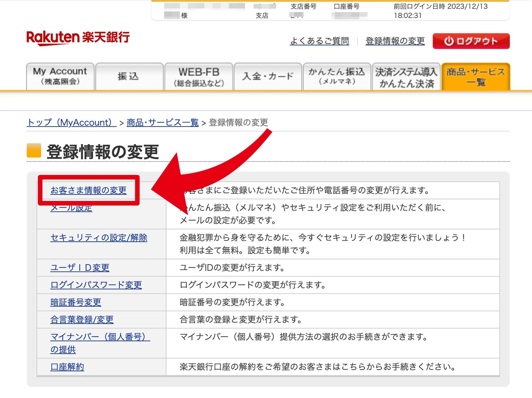The width and height of the screenshot is (532, 398).
Task: Click the 支店番号 label
Action: tap(303, 6)
